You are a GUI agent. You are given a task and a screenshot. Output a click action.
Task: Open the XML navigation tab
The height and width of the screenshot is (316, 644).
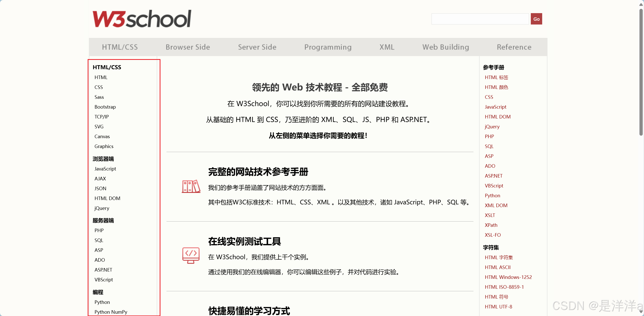pos(387,47)
